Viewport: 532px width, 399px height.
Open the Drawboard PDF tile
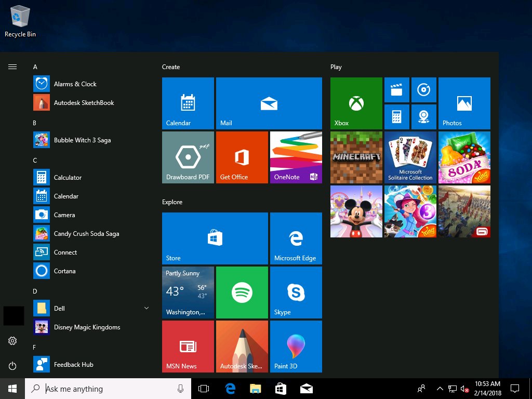coord(188,157)
